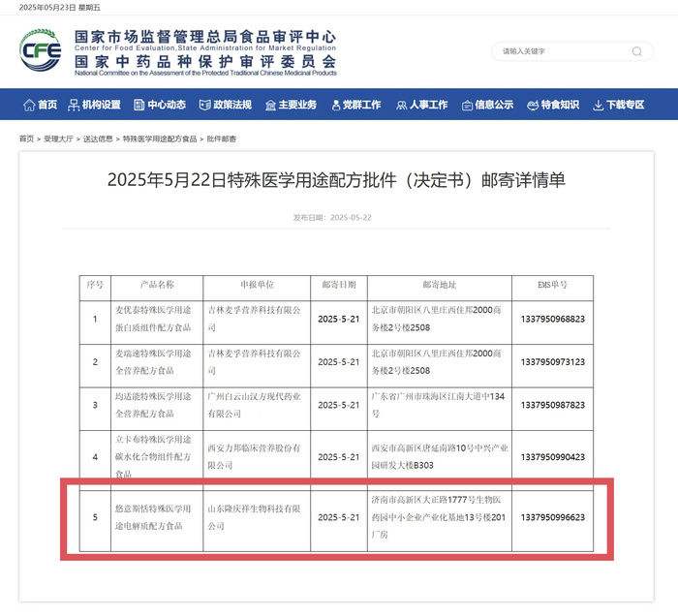Select EMS number 1337950996623
Viewport: 678px width, 616px height.
pyautogui.click(x=553, y=517)
